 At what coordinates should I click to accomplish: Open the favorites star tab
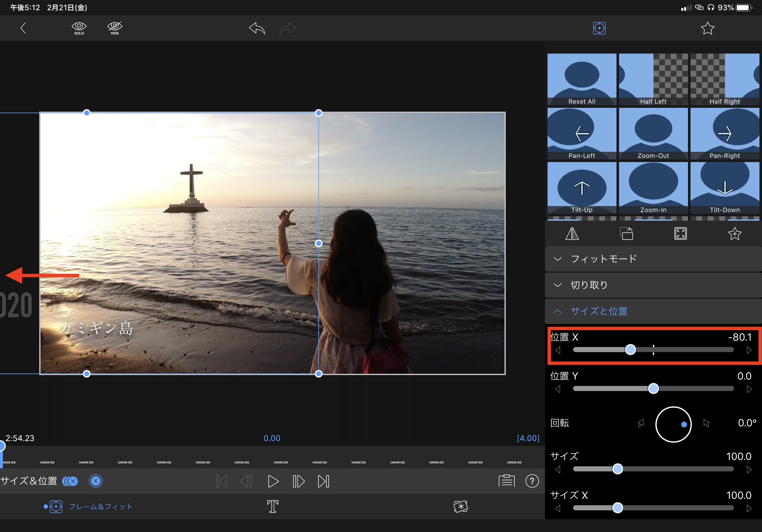click(x=707, y=28)
